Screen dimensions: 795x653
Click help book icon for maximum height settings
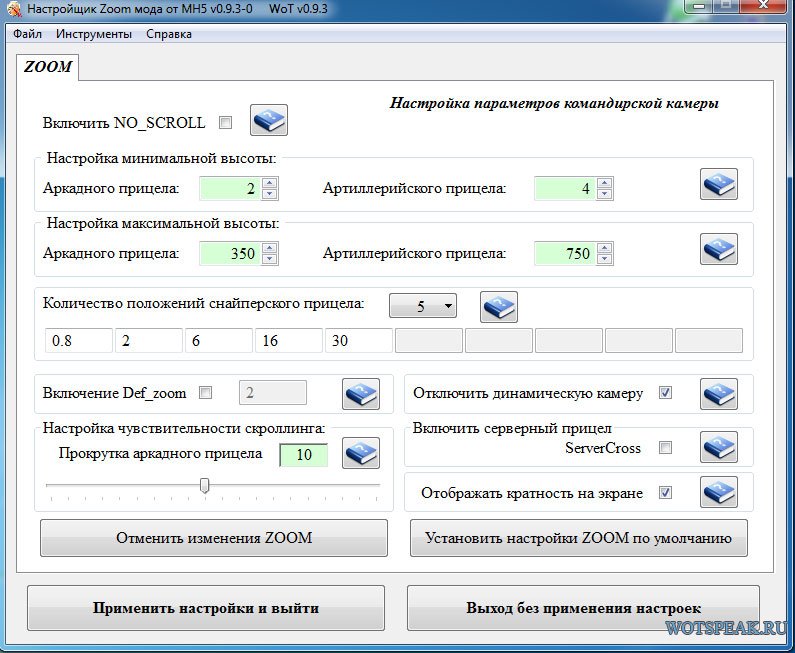[x=718, y=250]
